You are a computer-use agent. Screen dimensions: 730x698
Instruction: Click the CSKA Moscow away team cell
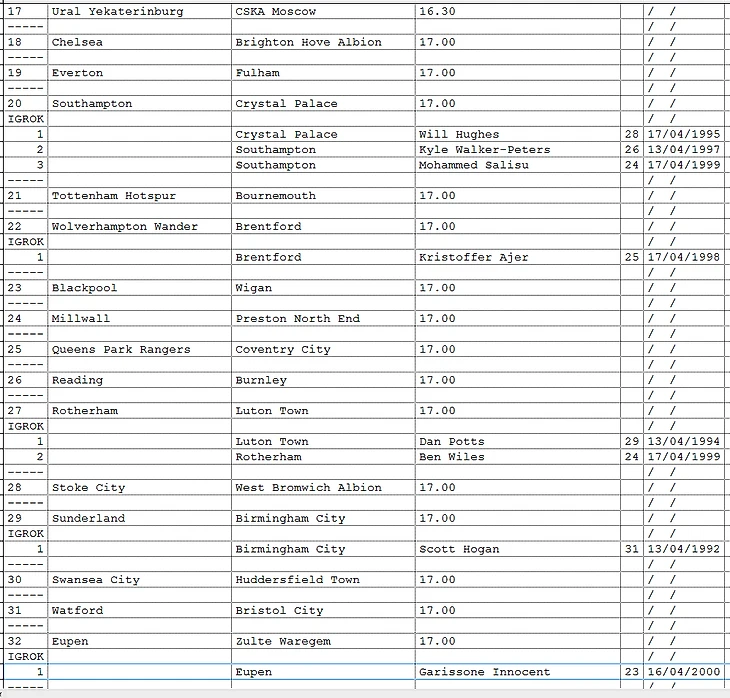click(x=276, y=12)
